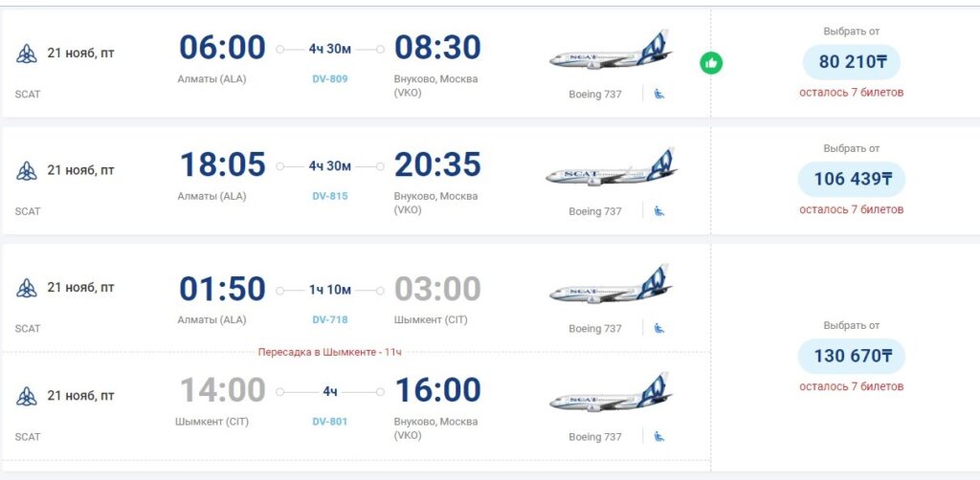Screen dimensions: 980x480
Task: Click SCAT logo icon of 14:00 flight
Action: [x=27, y=396]
